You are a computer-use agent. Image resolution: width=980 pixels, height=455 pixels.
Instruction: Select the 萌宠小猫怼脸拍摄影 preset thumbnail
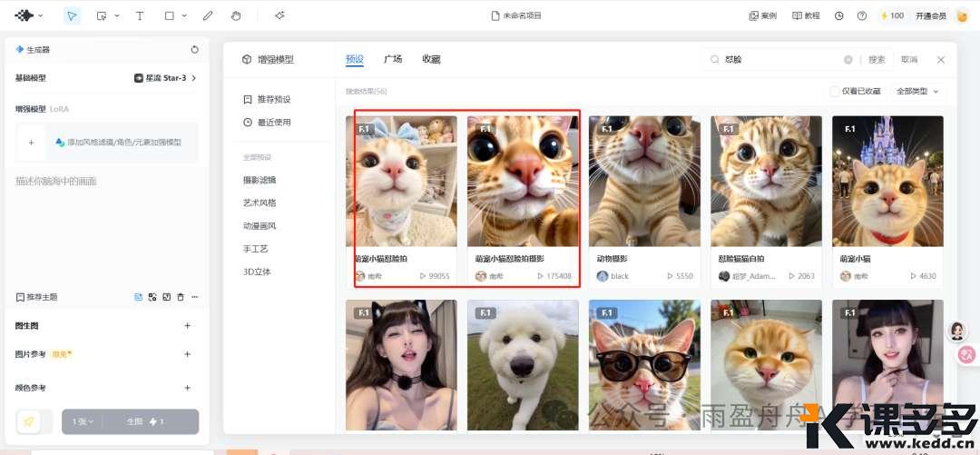(x=524, y=181)
